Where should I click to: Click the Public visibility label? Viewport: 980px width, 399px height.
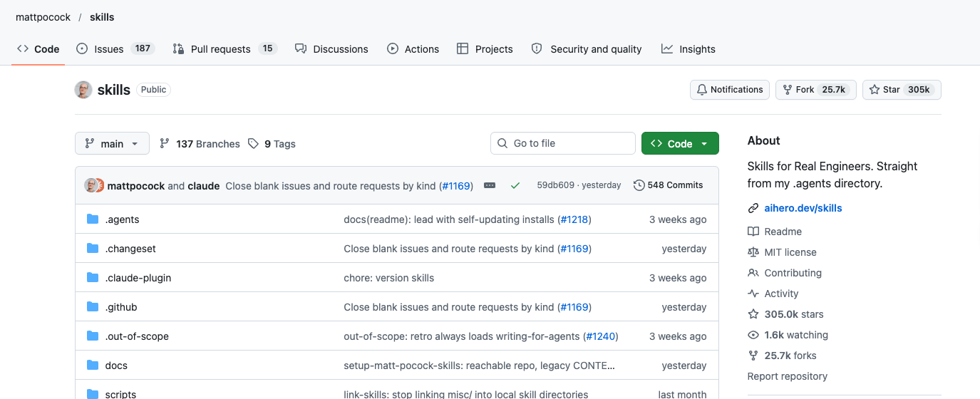pyautogui.click(x=153, y=90)
